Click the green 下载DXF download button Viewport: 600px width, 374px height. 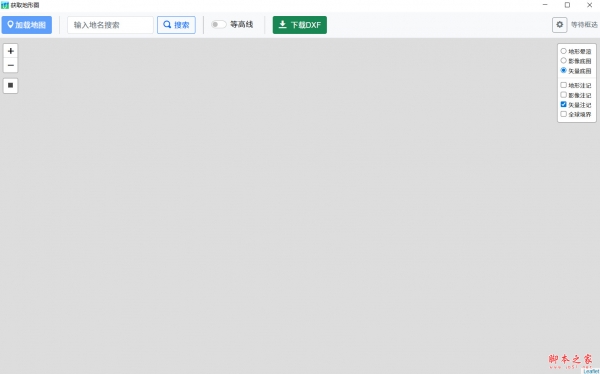pyautogui.click(x=300, y=25)
